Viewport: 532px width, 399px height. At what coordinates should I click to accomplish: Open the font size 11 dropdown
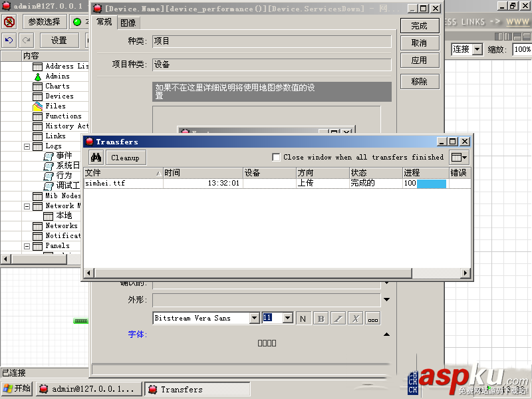288,318
